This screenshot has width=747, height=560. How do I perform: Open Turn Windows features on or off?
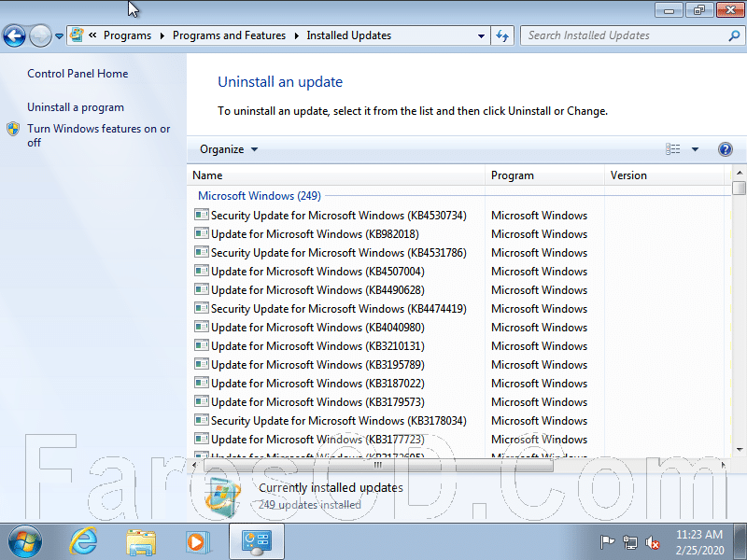point(99,135)
